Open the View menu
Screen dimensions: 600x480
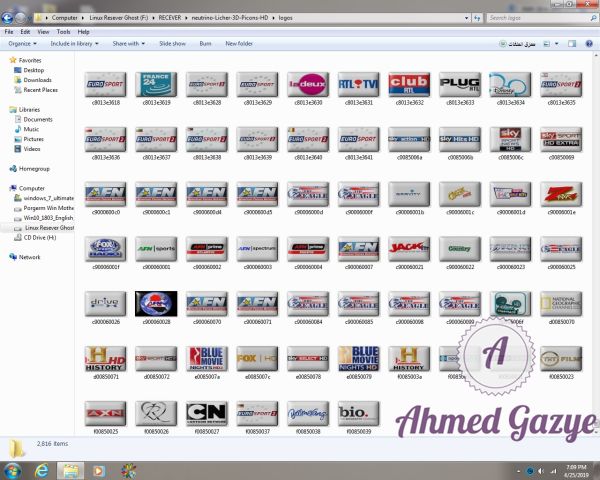pos(43,32)
